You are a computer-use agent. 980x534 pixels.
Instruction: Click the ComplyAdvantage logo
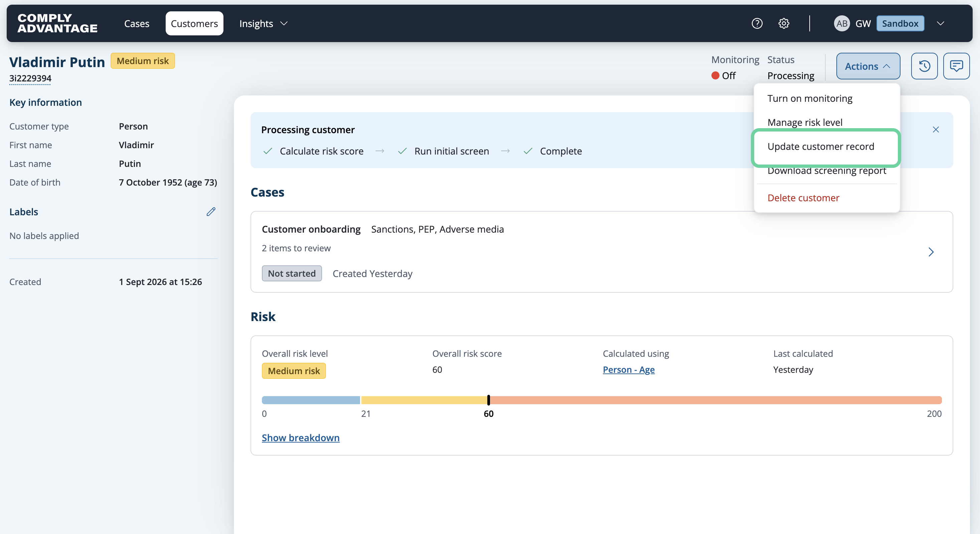coord(57,23)
